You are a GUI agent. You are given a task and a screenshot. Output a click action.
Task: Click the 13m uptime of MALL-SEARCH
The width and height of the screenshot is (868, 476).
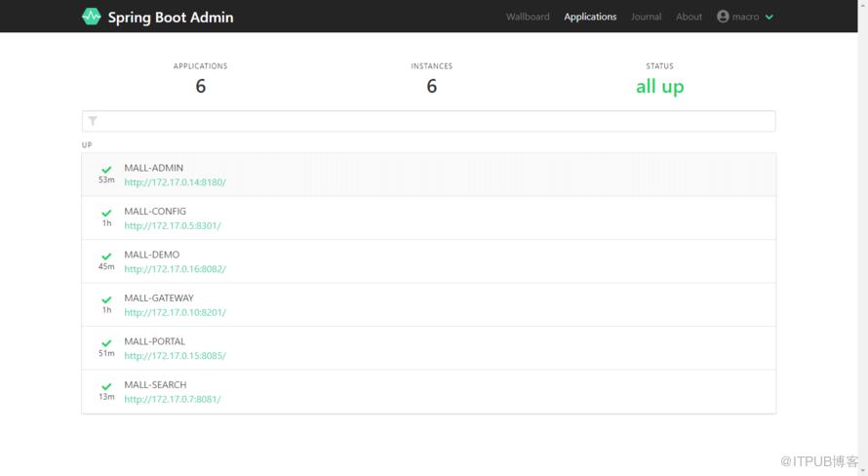point(106,397)
